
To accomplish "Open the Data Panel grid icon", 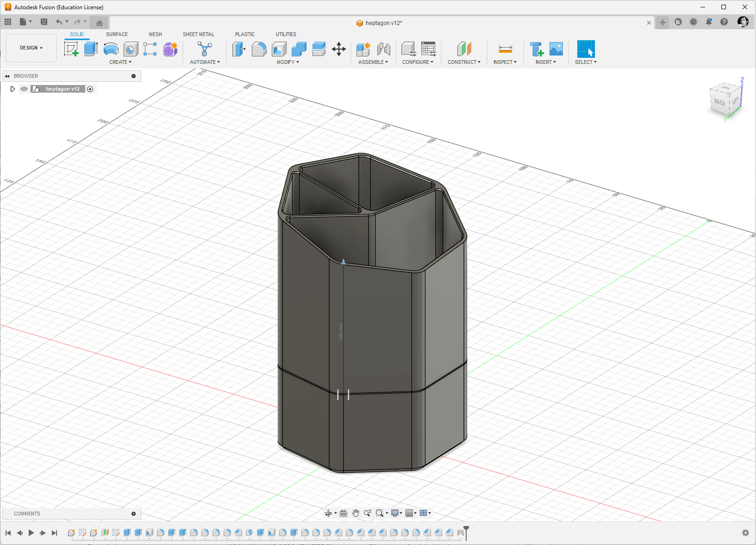I will pos(8,22).
